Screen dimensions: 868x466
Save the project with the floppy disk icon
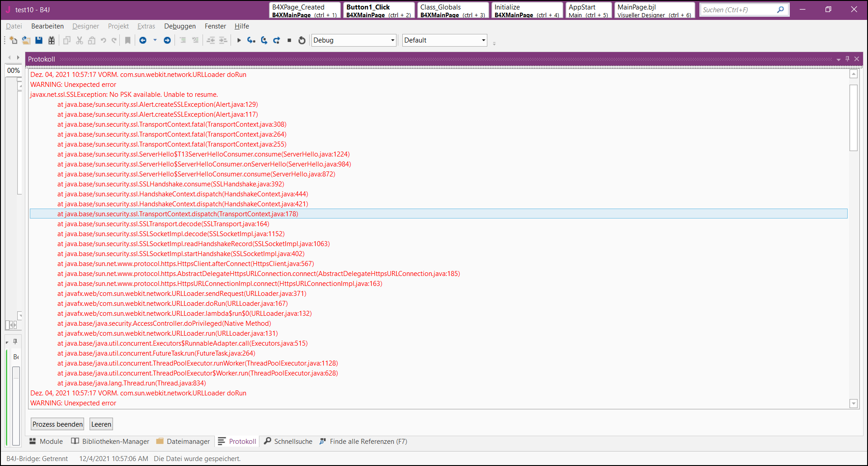click(x=39, y=40)
